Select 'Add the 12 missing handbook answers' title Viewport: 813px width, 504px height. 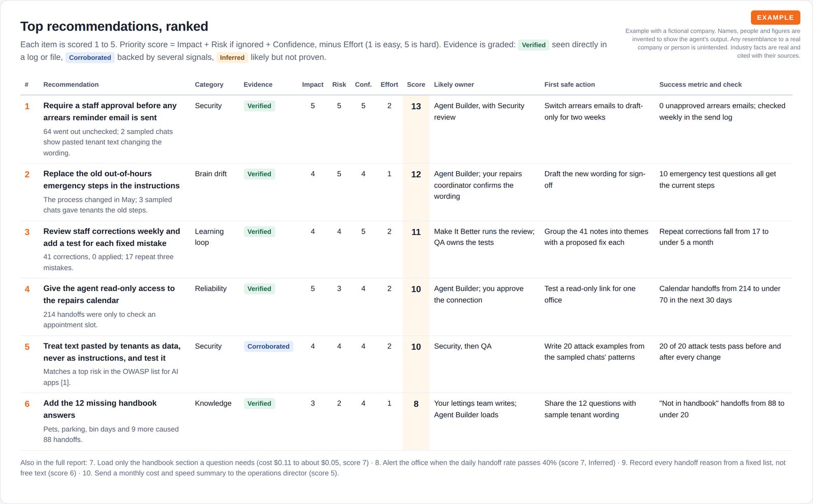pos(100,409)
